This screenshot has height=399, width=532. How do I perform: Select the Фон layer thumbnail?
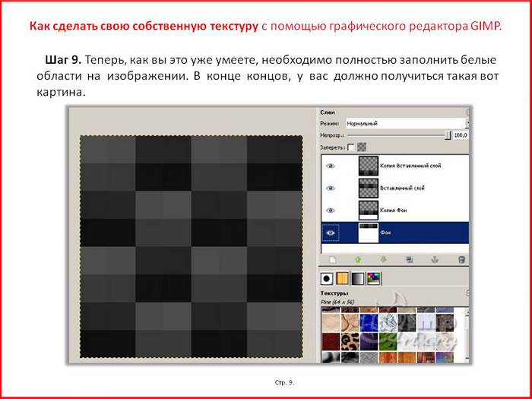(369, 233)
